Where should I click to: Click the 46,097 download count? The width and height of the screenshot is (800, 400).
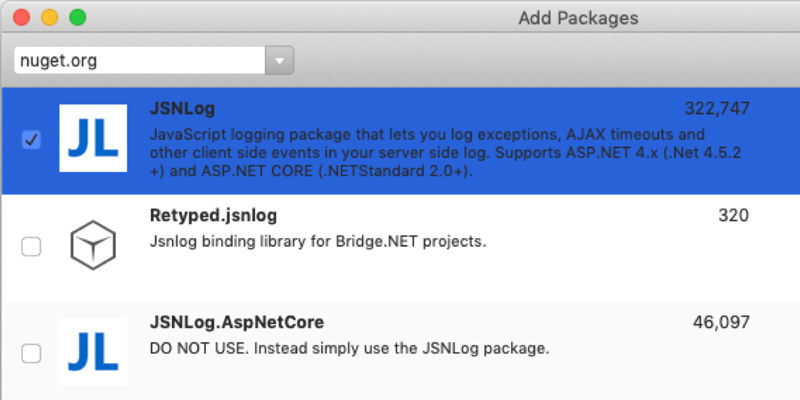pos(721,322)
